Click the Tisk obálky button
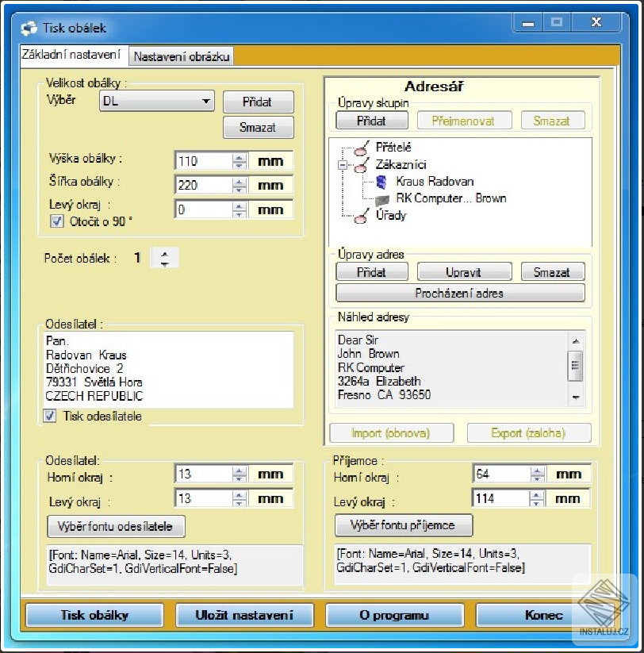This screenshot has width=644, height=653. pyautogui.click(x=94, y=615)
